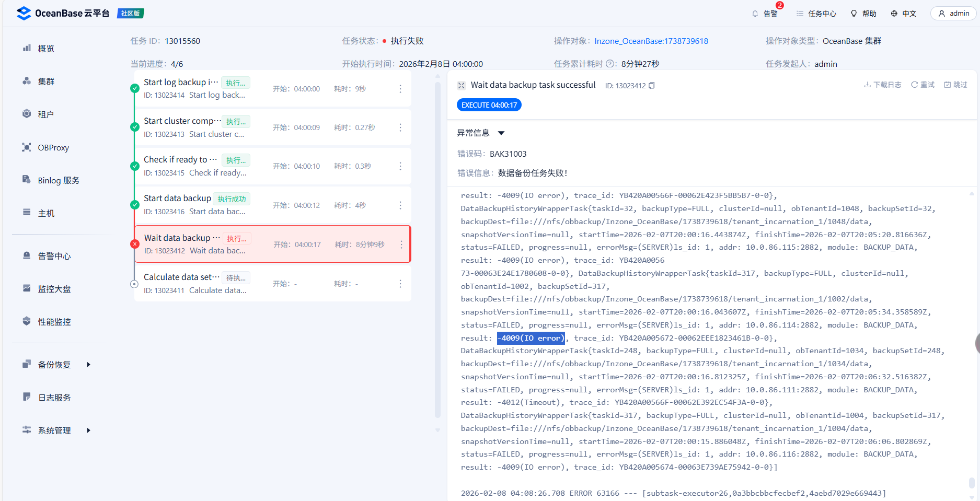Image resolution: width=980 pixels, height=501 pixels.
Task: Copy the subtask ID 13023412
Action: [652, 86]
